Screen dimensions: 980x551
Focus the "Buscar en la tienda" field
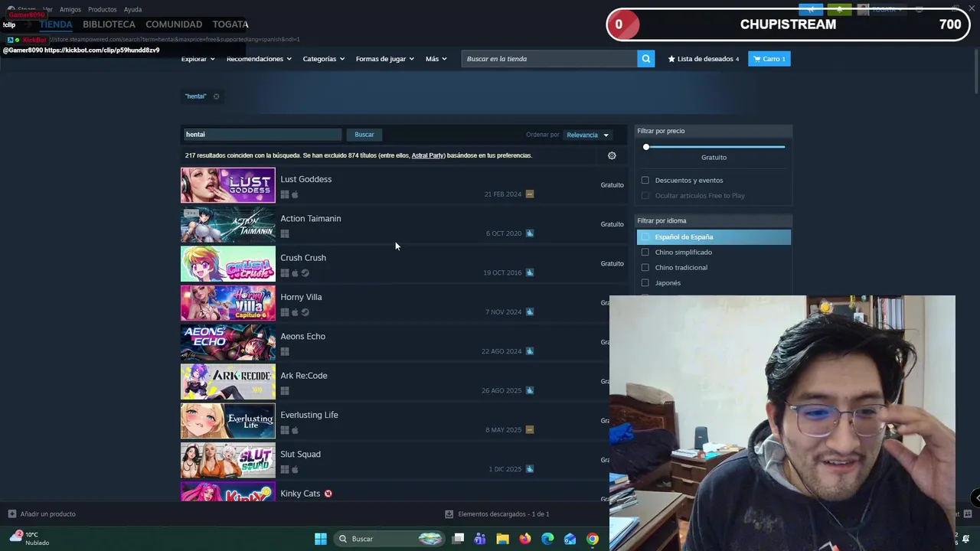coord(549,59)
